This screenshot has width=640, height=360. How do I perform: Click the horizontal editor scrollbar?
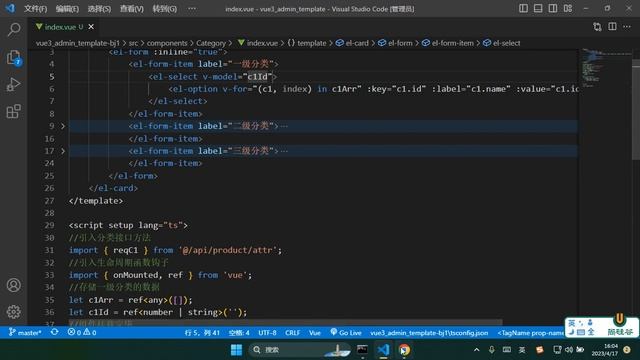286,322
